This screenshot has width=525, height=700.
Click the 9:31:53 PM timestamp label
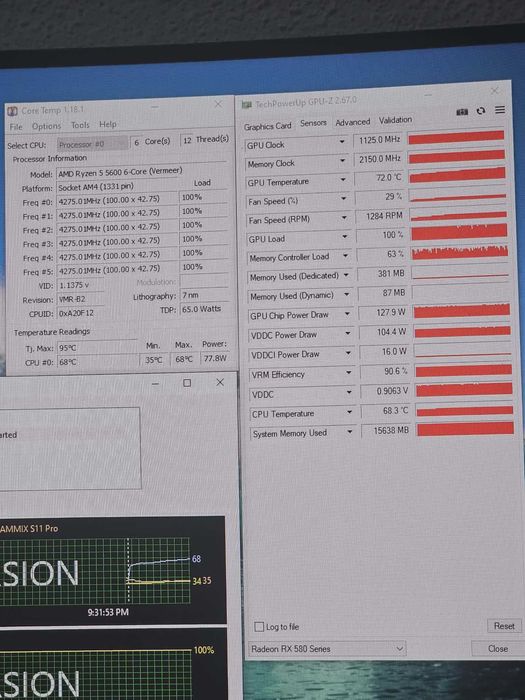[x=108, y=612]
